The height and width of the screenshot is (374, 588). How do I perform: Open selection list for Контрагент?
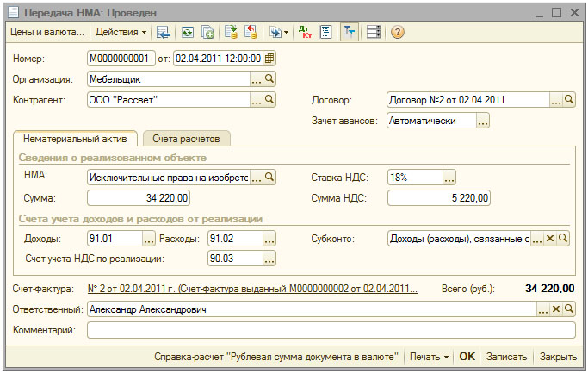257,100
